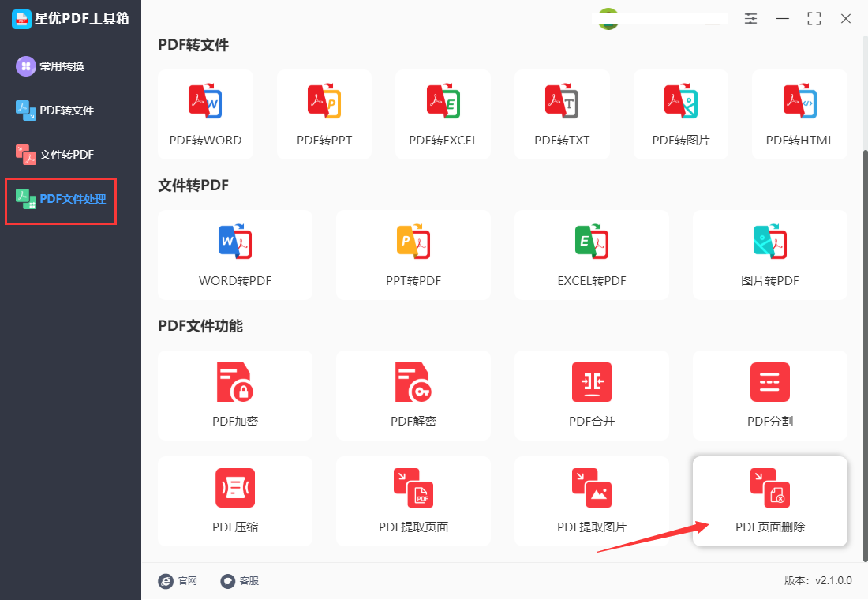Select the PPT转PDF tool

coord(413,255)
